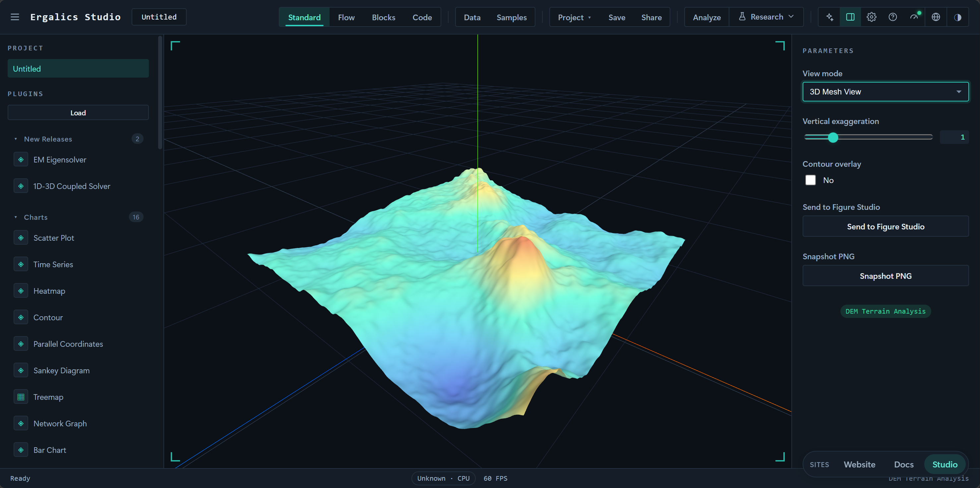980x488 pixels.
Task: Click the Vertical exaggeration value field
Action: pyautogui.click(x=954, y=137)
